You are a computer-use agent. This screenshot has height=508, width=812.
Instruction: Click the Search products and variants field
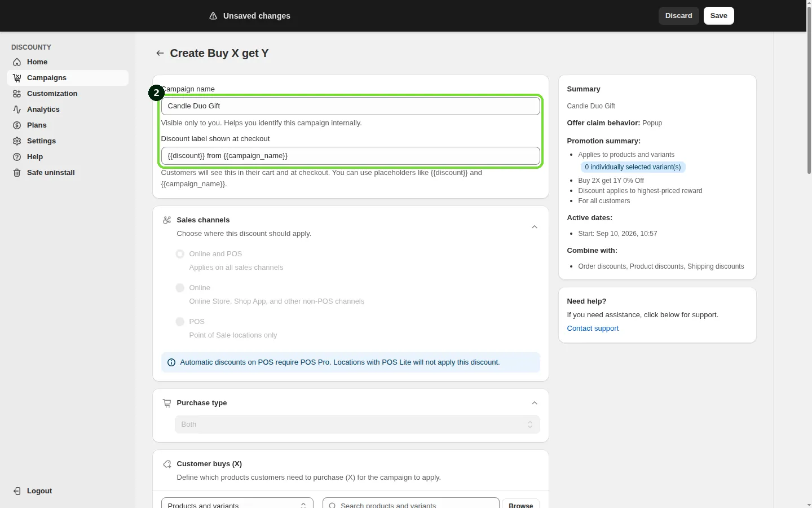coord(411,504)
